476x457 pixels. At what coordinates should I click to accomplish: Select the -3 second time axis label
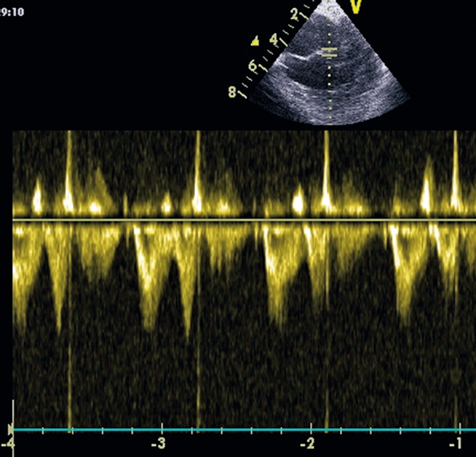tap(160, 444)
